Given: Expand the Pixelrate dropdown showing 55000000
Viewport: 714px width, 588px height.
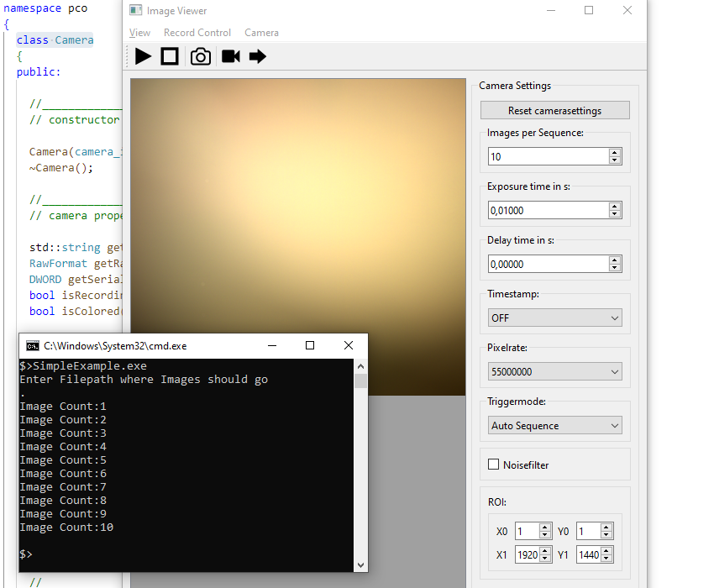Looking at the screenshot, I should click(554, 371).
